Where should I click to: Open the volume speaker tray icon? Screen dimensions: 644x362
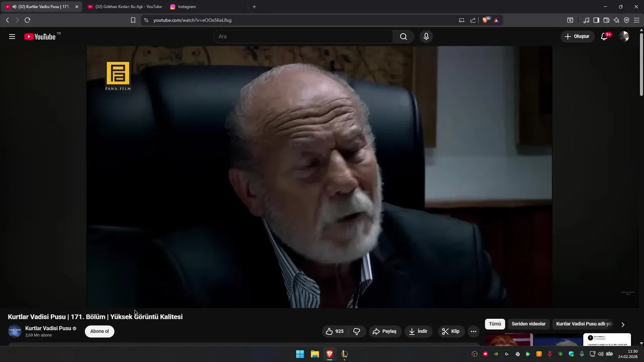[x=601, y=354]
